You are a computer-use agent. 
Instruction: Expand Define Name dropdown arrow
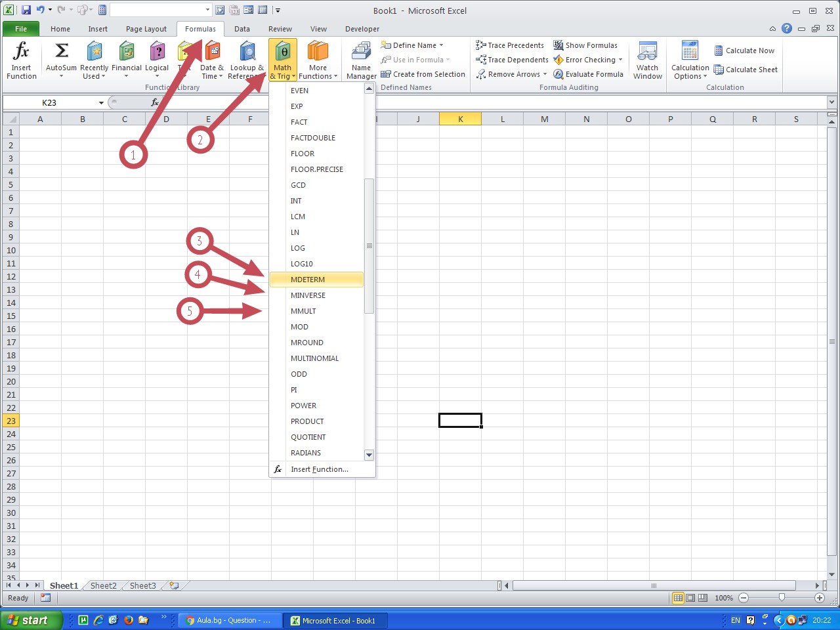(x=441, y=45)
